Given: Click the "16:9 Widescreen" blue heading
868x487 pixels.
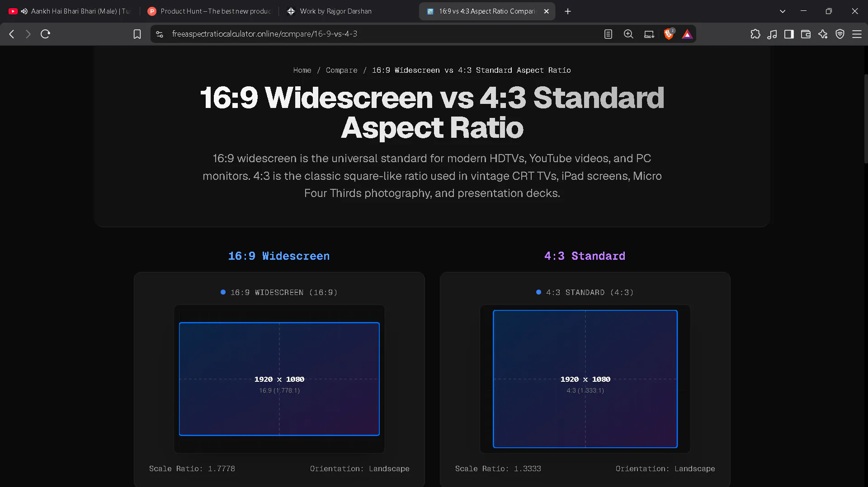Looking at the screenshot, I should click(279, 256).
